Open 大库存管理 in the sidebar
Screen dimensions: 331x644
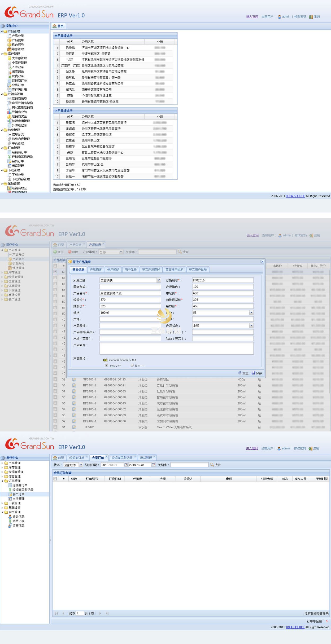[x=19, y=58]
